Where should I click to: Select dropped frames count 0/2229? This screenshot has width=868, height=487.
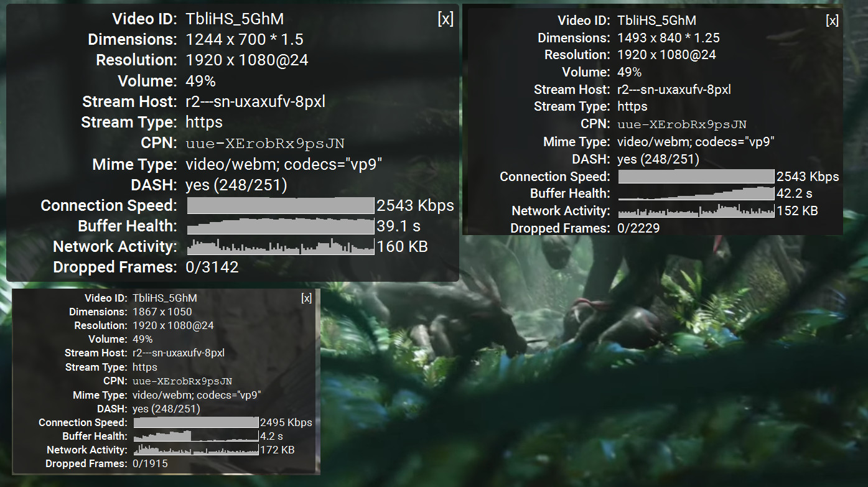638,228
